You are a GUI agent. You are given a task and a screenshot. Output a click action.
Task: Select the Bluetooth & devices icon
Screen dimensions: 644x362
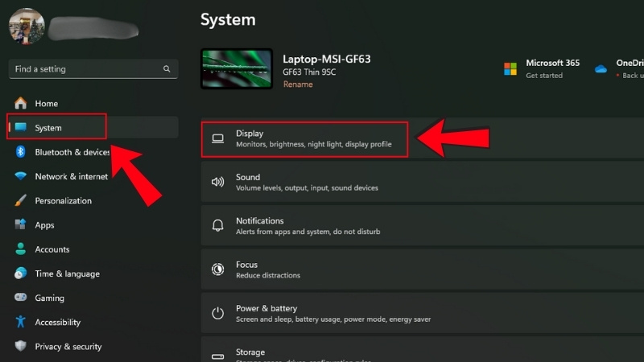(x=20, y=152)
